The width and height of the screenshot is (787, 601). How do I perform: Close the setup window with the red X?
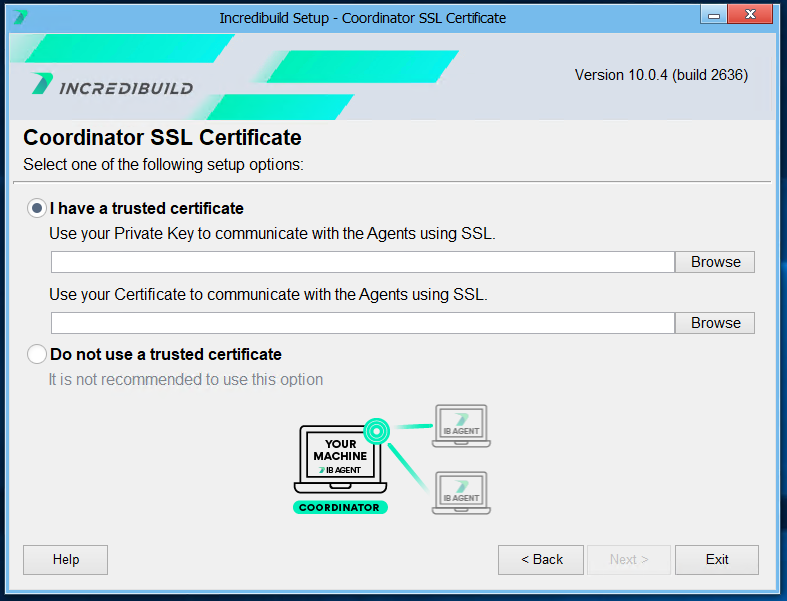(753, 16)
